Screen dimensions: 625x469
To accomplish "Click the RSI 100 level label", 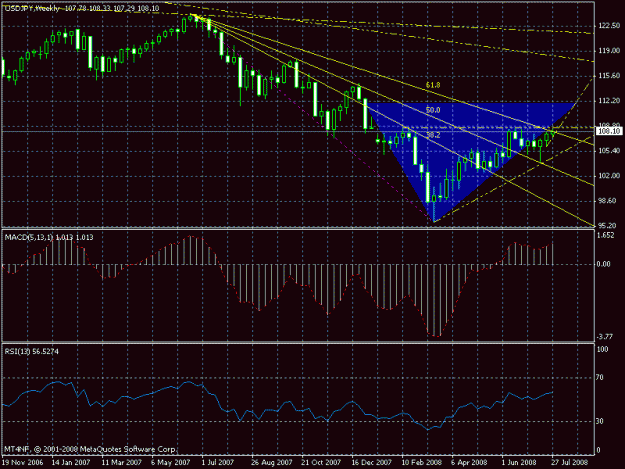I will [602, 349].
